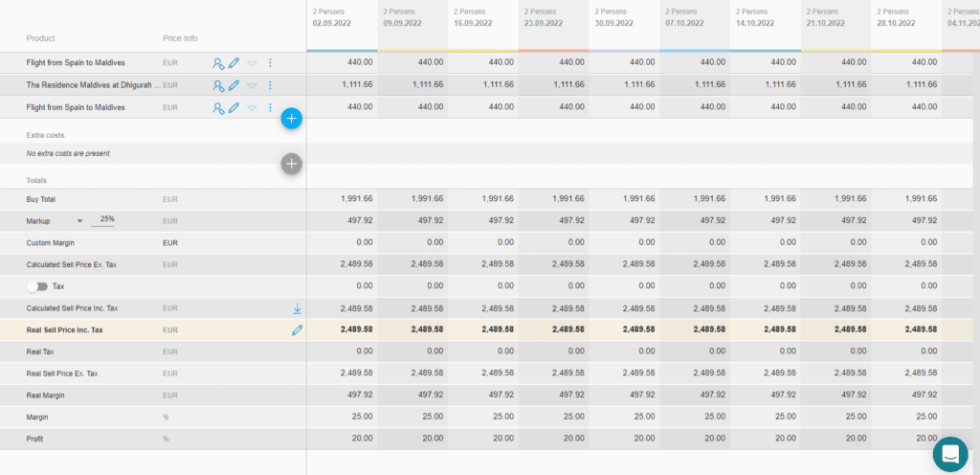Click Profit value 20.00 under 30.09.2022
Viewport: 980px width, 475px height.
click(x=645, y=439)
